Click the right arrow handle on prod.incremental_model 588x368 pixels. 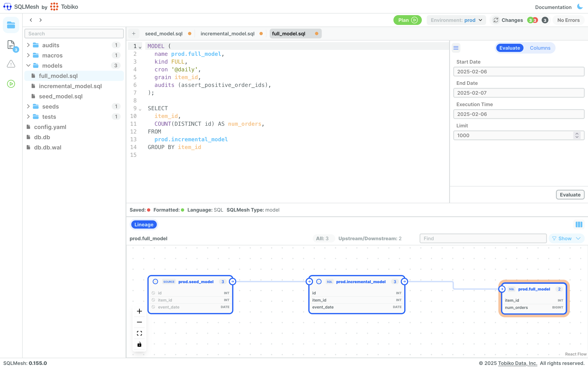[404, 282]
